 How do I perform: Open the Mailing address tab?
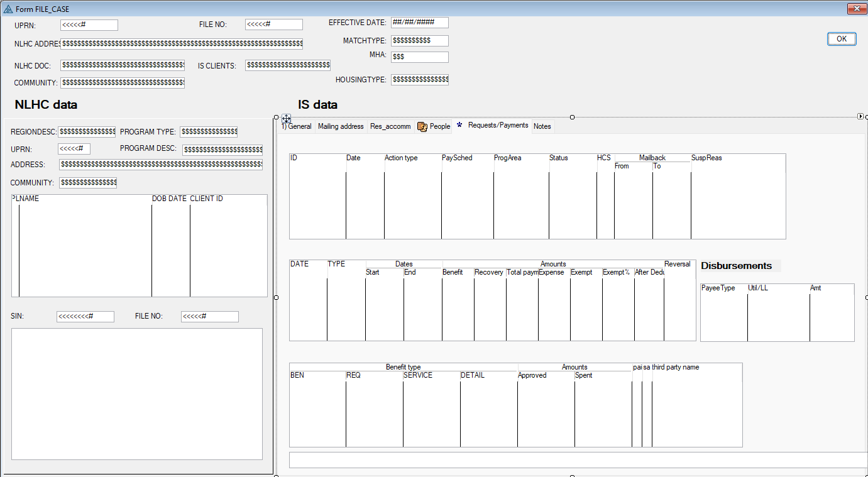point(341,126)
